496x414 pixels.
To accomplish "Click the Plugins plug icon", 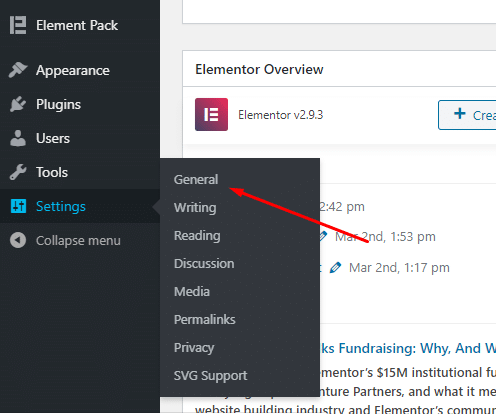I will [18, 104].
